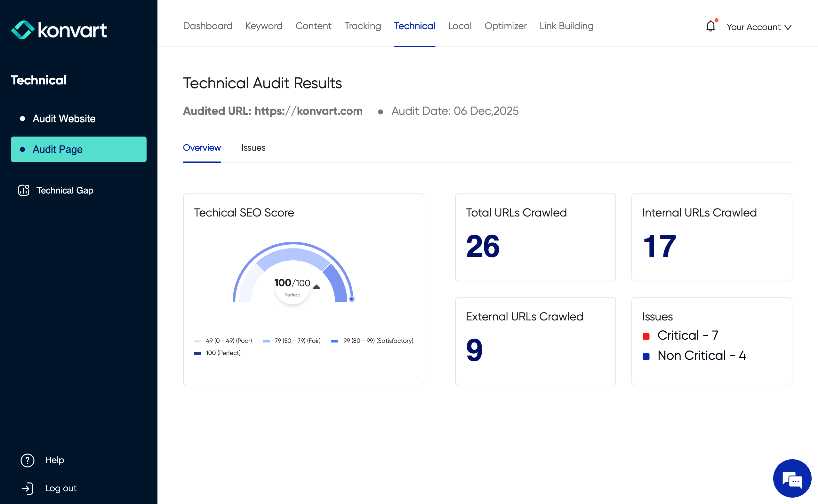The image size is (818, 504).
Task: Select Audit Website in sidebar
Action: pos(64,119)
